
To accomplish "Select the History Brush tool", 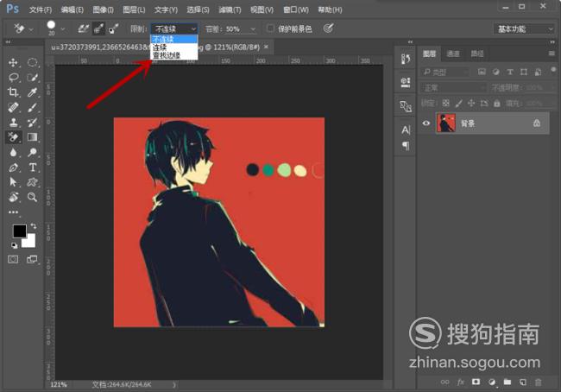I will pyautogui.click(x=32, y=122).
